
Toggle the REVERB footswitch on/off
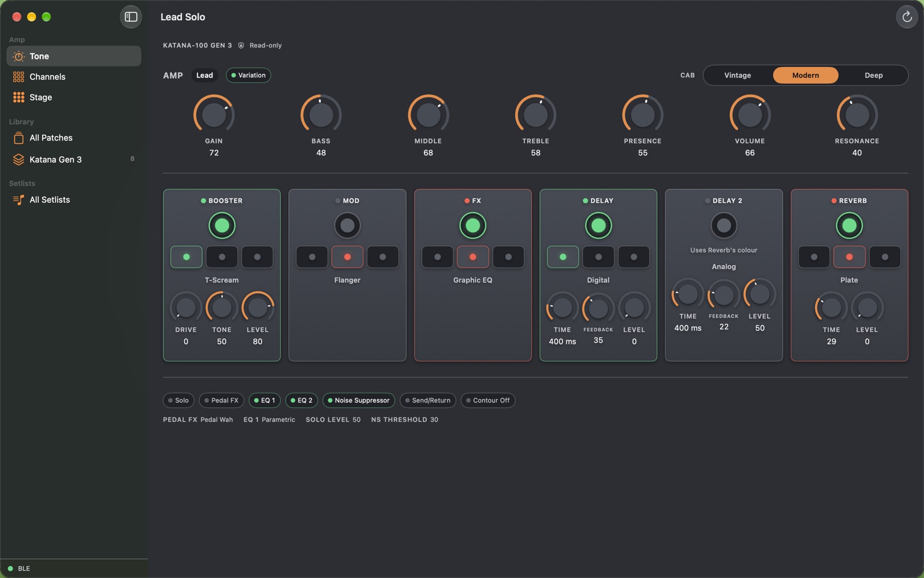(x=849, y=226)
